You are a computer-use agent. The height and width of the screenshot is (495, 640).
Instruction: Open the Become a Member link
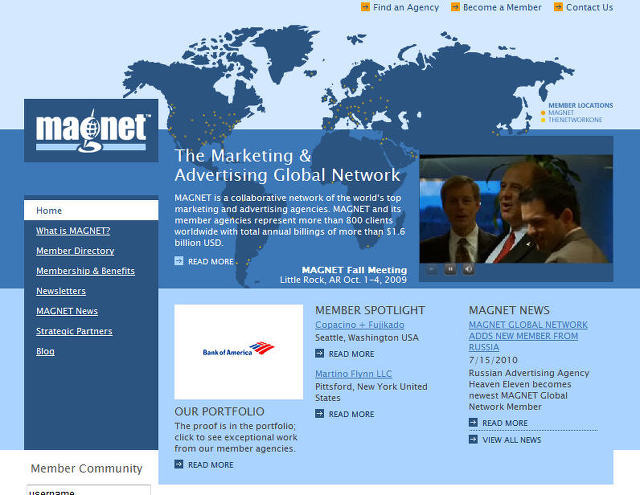(x=502, y=7)
